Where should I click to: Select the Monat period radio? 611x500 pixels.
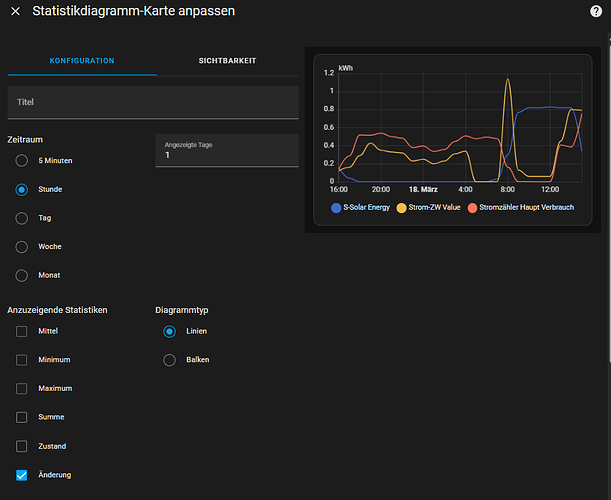pos(22,275)
